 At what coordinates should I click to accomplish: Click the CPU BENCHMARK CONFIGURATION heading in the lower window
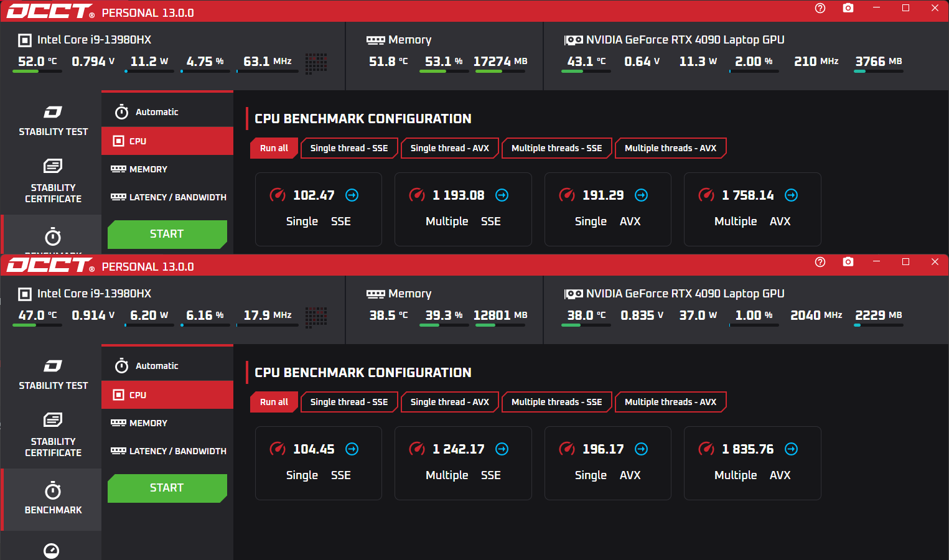[x=363, y=373]
